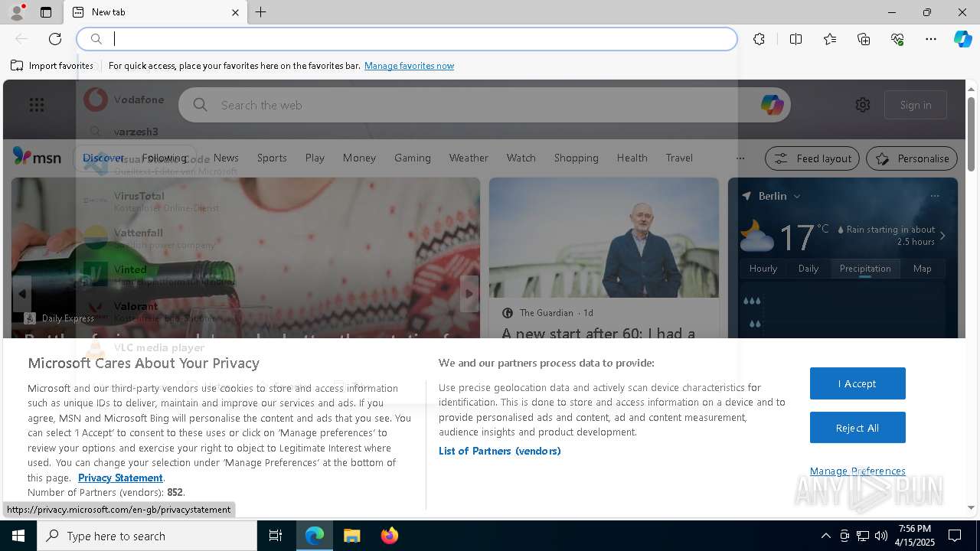Open Collections icon in toolbar
This screenshot has width=980, height=551.
[x=864, y=39]
